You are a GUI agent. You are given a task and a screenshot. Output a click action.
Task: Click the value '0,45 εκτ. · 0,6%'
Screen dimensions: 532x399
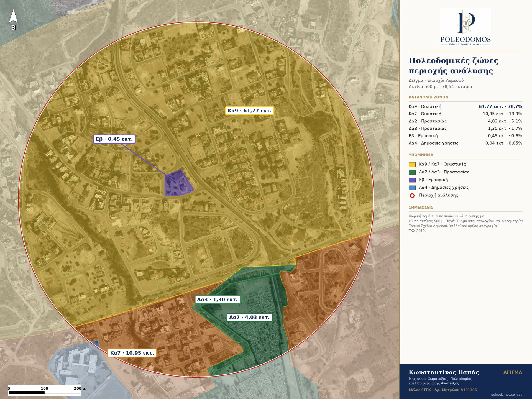click(x=505, y=136)
